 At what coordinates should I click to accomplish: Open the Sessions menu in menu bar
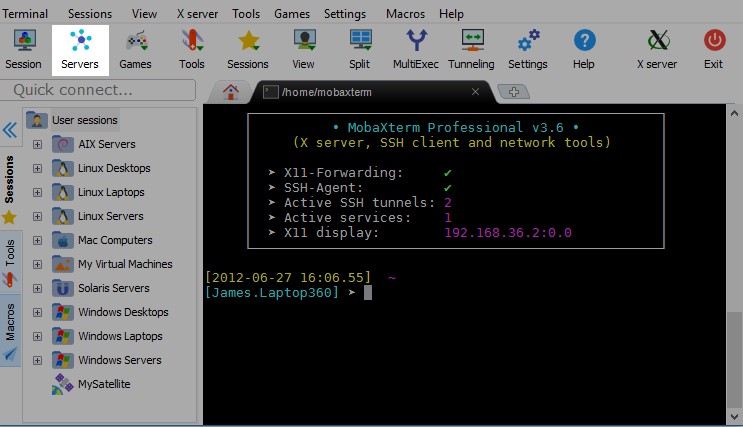[x=90, y=14]
